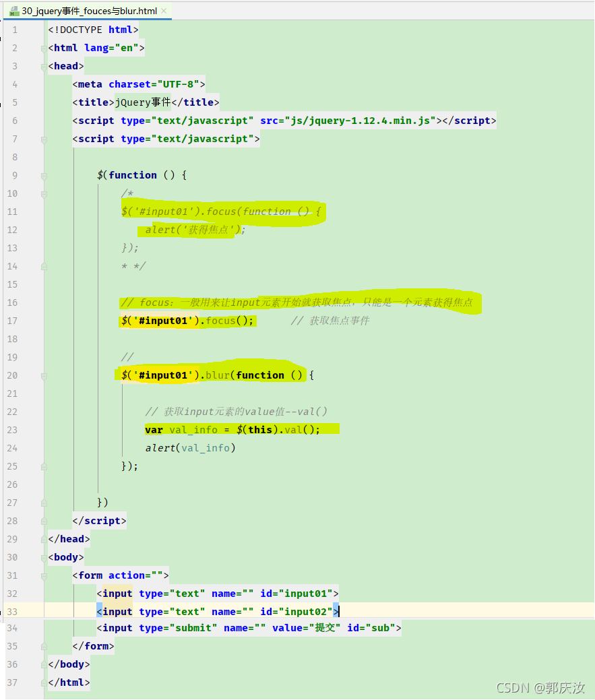This screenshot has height=700, width=595.
Task: Click the closing </html> tag
Action: [69, 682]
